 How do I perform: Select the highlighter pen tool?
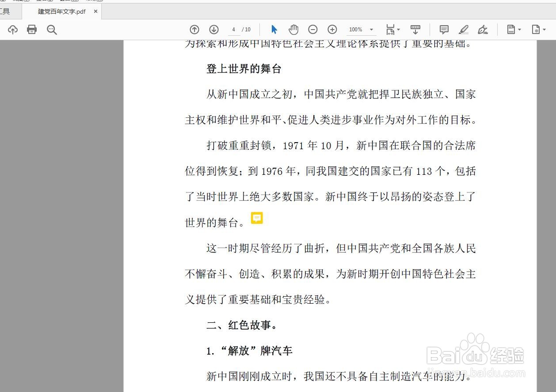[x=463, y=30]
